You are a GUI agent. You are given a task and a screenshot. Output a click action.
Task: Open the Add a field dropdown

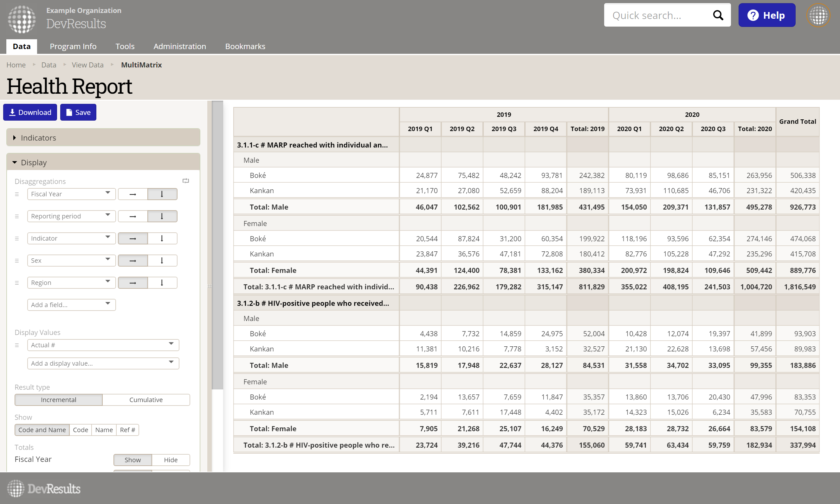tap(71, 305)
